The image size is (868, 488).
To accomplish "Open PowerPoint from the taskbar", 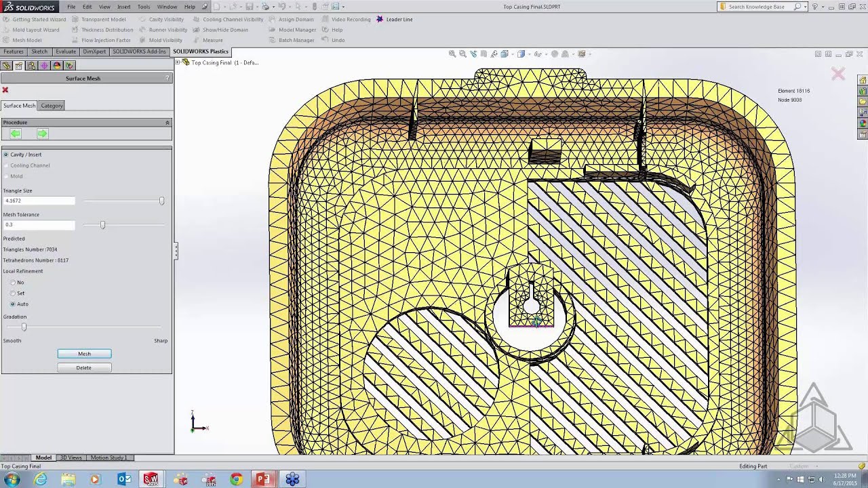I will click(x=262, y=479).
